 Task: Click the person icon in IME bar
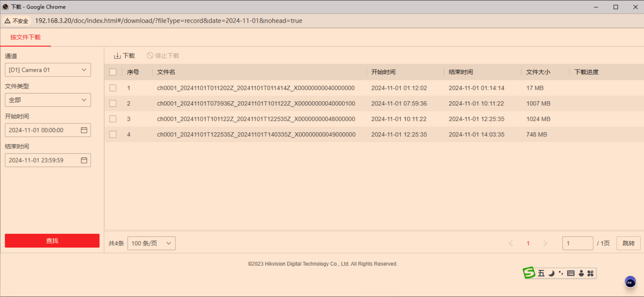click(581, 273)
